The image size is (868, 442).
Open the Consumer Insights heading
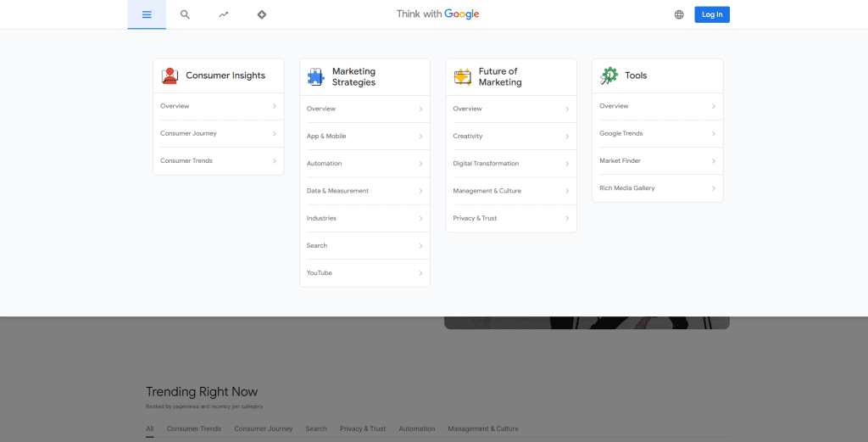(x=225, y=76)
